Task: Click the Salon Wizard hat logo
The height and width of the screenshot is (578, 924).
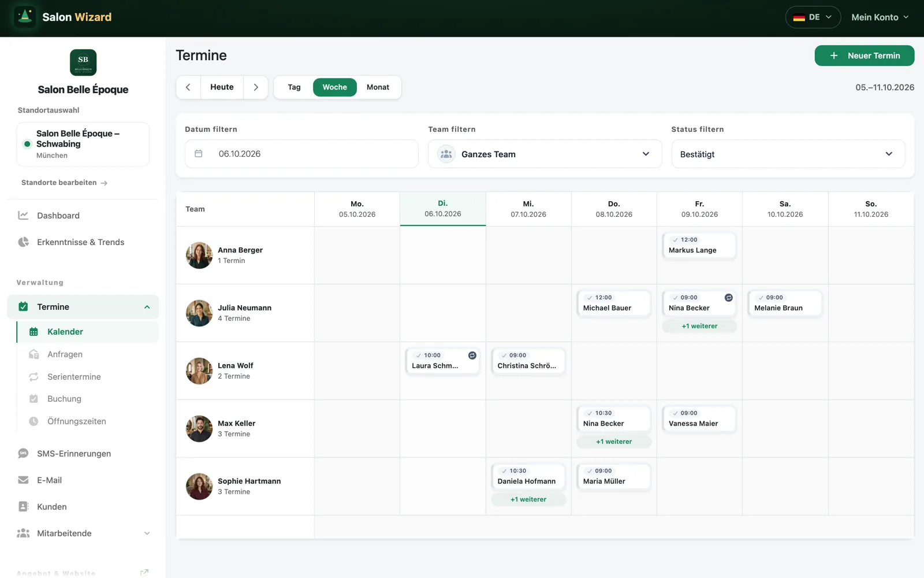Action: 25,17
